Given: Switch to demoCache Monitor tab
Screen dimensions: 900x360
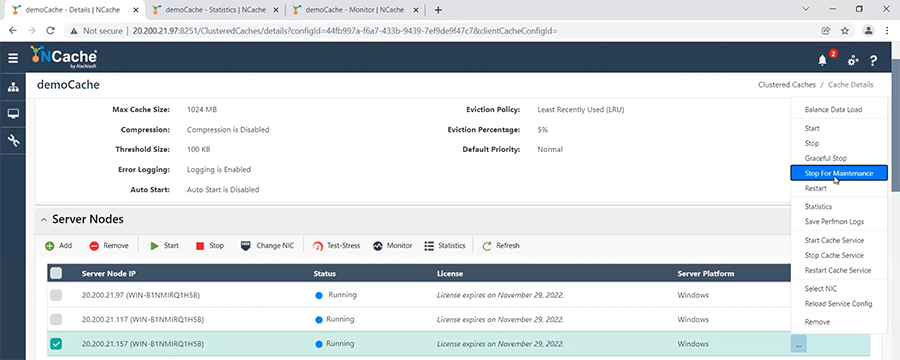Looking at the screenshot, I should 354,10.
